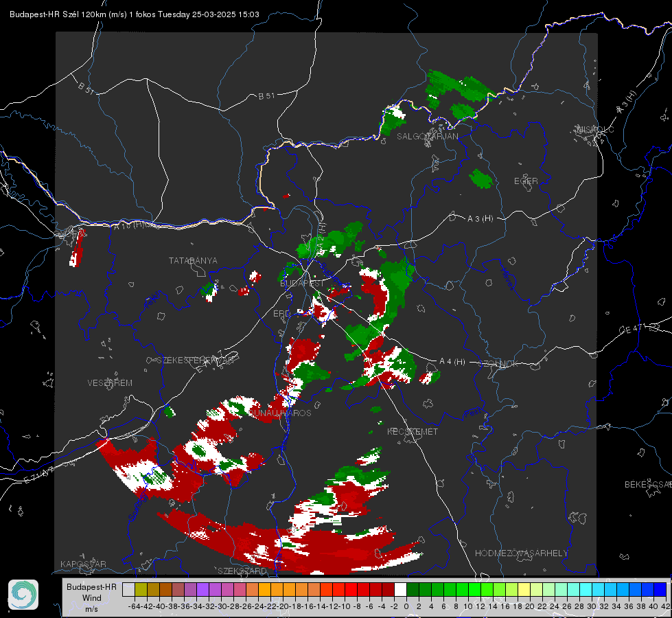Click the radar title text with date 25-03-2025
The width and height of the screenshot is (672, 618).
pyautogui.click(x=134, y=14)
